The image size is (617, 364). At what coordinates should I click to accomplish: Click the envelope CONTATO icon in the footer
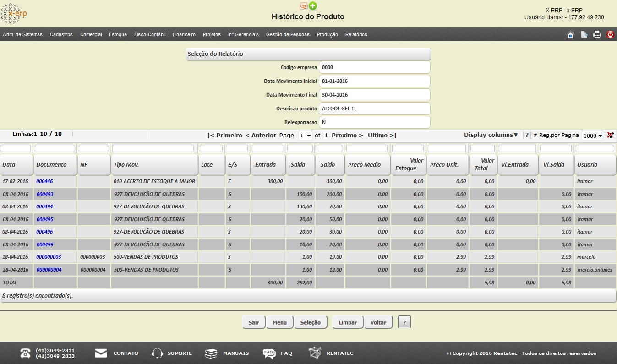point(101,353)
